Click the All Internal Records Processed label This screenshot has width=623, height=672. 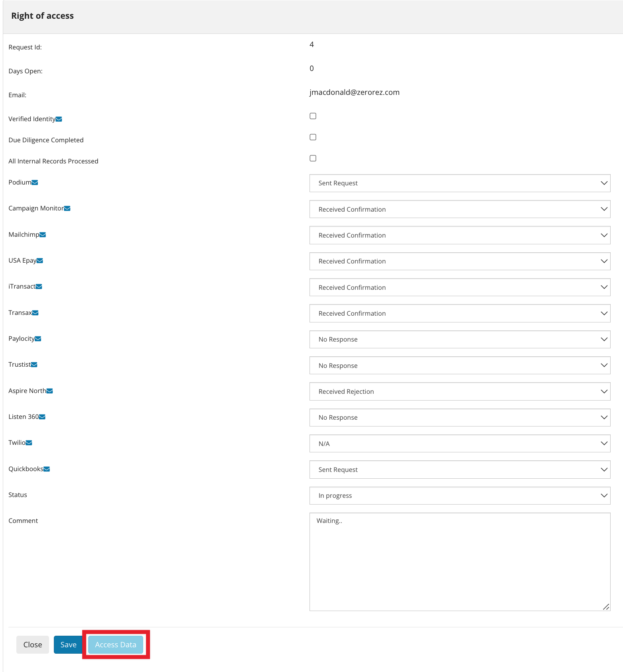click(53, 161)
